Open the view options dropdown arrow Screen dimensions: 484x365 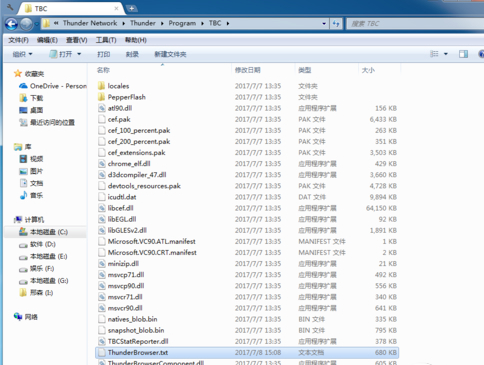click(x=446, y=54)
